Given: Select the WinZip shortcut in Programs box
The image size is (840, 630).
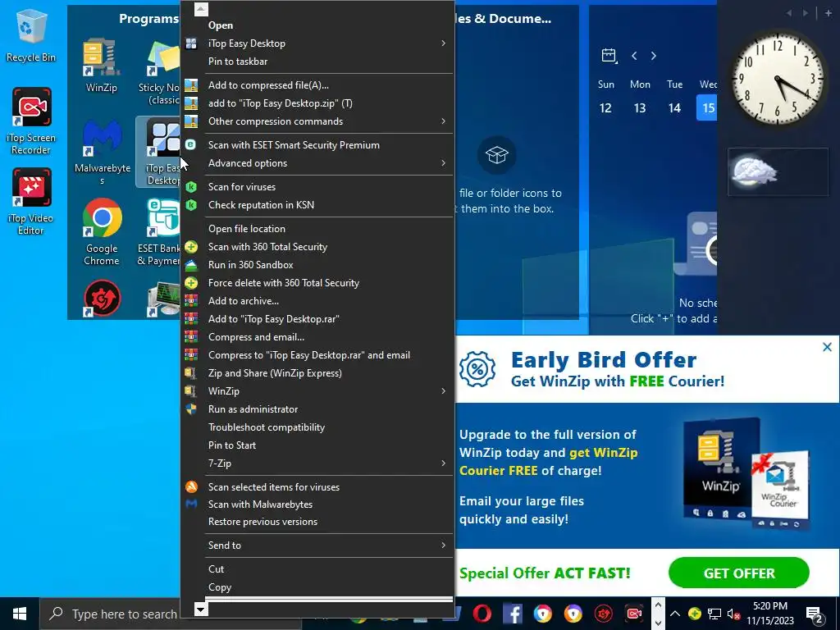Looking at the screenshot, I should [101, 66].
